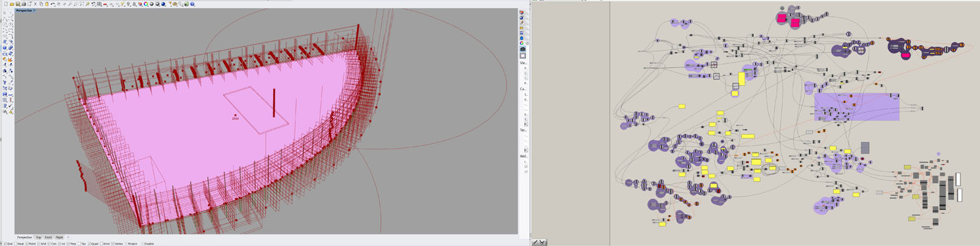Toggle the Knot osnap checkbox
Image resolution: width=980 pixels, height=246 pixels.
pyautogui.click(x=101, y=244)
